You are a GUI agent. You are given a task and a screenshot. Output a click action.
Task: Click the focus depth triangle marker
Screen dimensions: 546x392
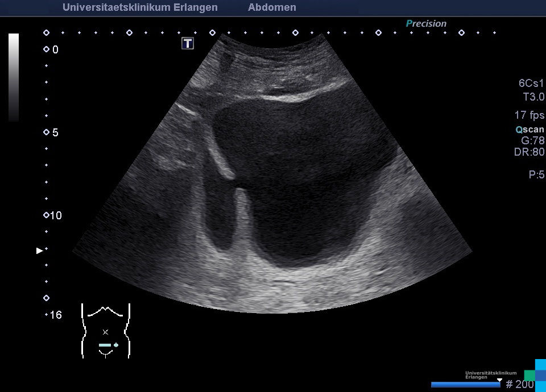[39, 250]
